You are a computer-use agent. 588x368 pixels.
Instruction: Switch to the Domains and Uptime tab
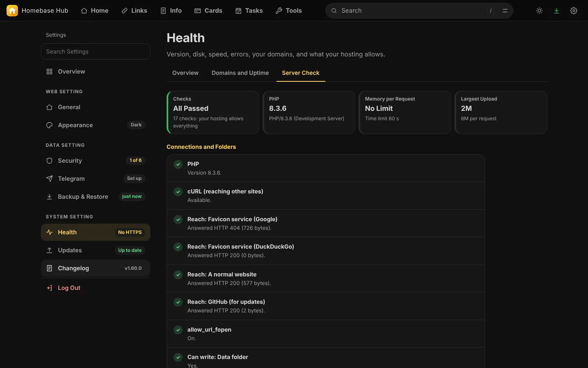point(240,73)
